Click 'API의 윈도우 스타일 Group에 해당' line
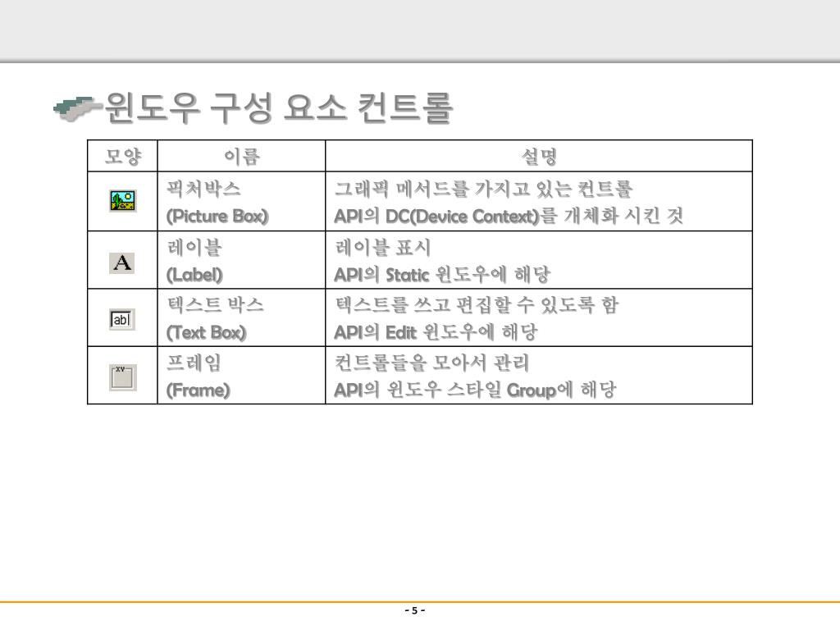840x630 pixels. [x=475, y=390]
